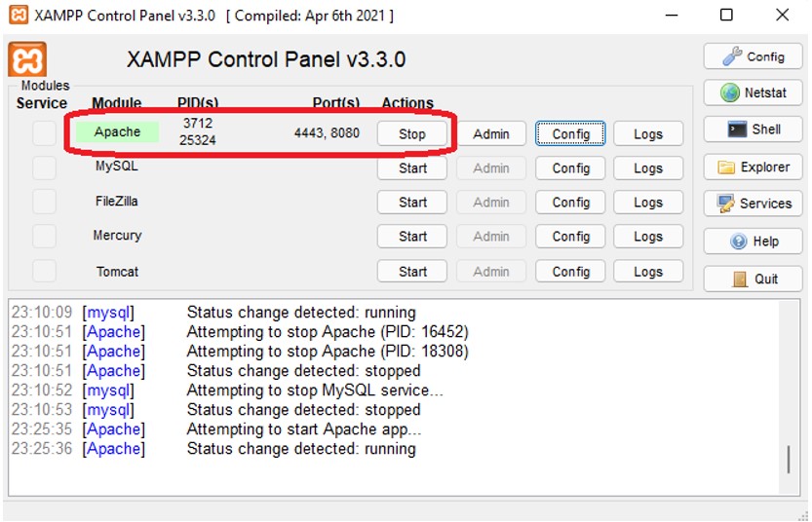This screenshot has width=812, height=522.
Task: Open Config via the wrench icon button
Action: point(753,56)
